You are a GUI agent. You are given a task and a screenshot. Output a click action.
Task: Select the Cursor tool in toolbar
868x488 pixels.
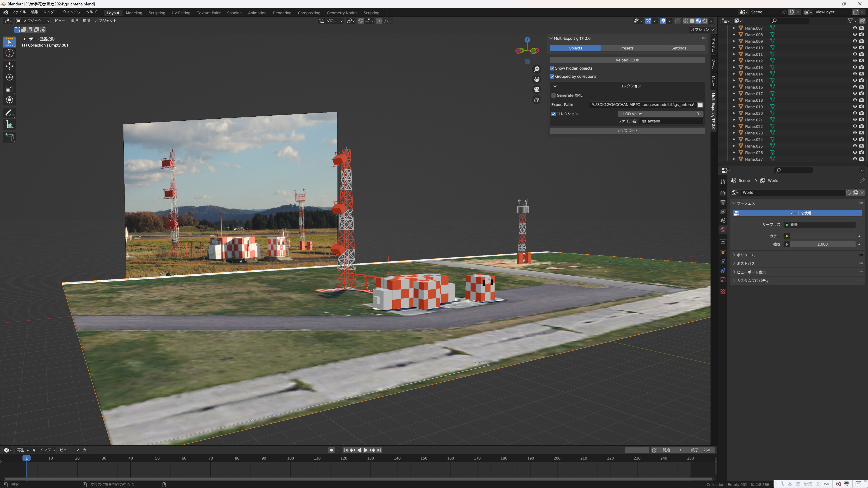click(x=9, y=53)
